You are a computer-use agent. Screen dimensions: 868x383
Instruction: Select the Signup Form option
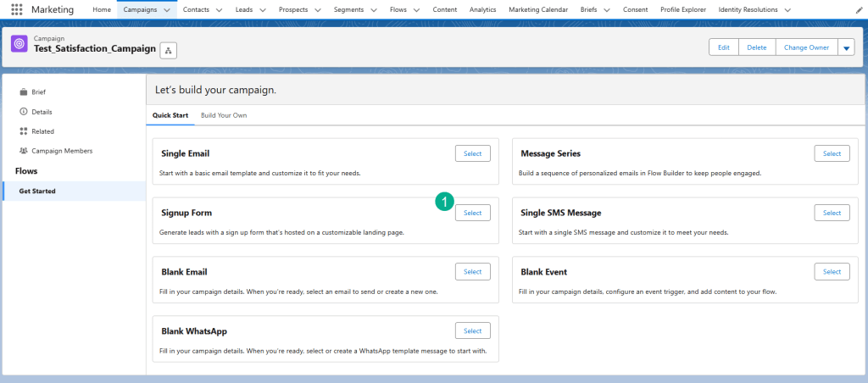(472, 213)
